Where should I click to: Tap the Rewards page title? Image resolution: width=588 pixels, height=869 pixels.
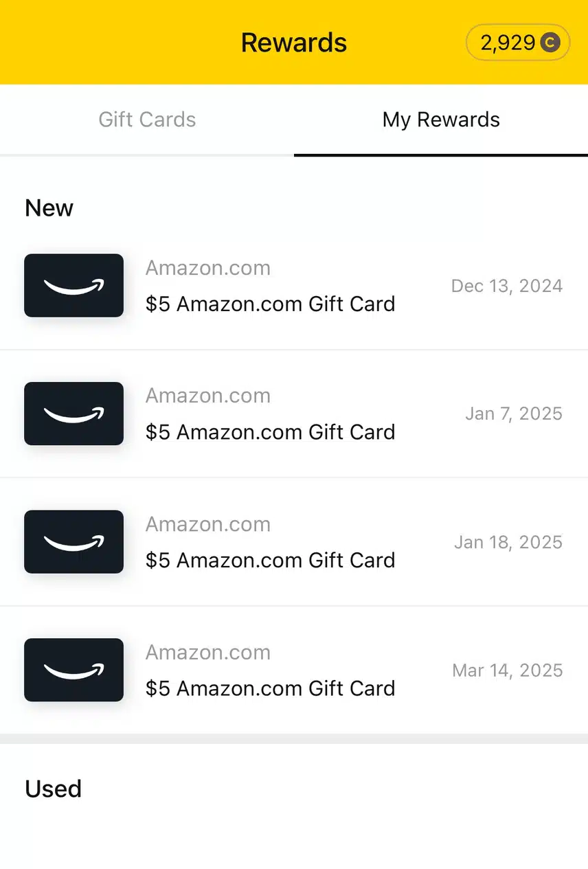click(293, 43)
